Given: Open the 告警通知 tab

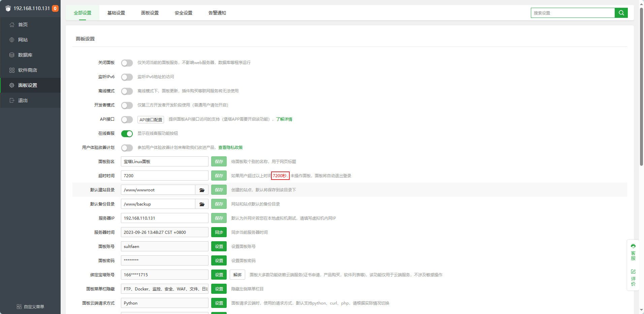Looking at the screenshot, I should coord(217,13).
